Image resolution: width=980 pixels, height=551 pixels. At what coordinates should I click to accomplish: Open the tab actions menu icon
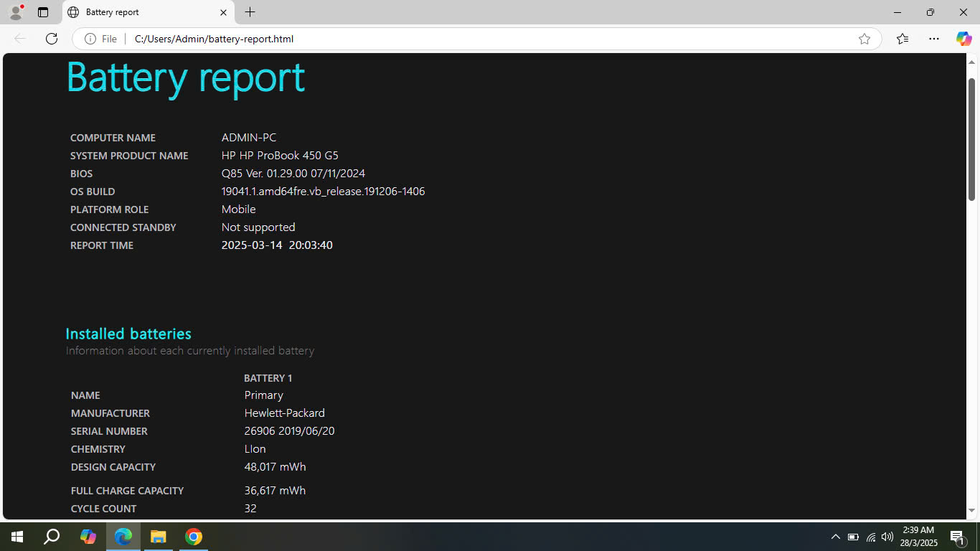click(43, 12)
